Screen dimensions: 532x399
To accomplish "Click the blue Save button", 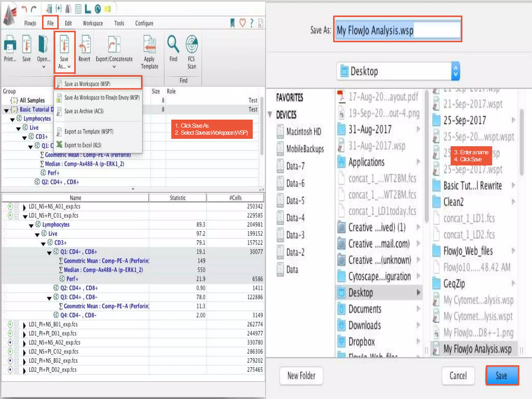I will 502,375.
